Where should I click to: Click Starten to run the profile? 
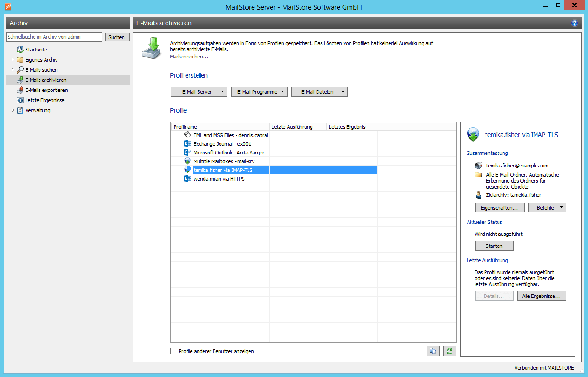(x=494, y=246)
